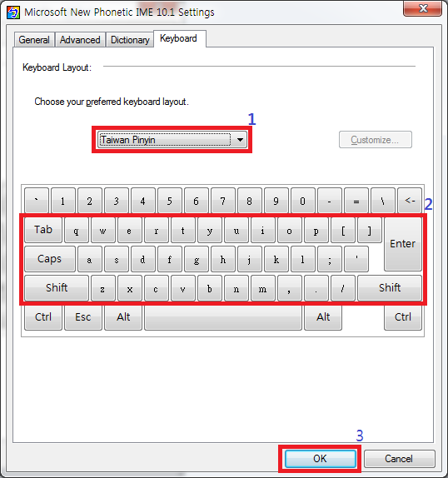This screenshot has width=448, height=478.
Task: Click the Enter key on keyboard preview
Action: pos(403,244)
